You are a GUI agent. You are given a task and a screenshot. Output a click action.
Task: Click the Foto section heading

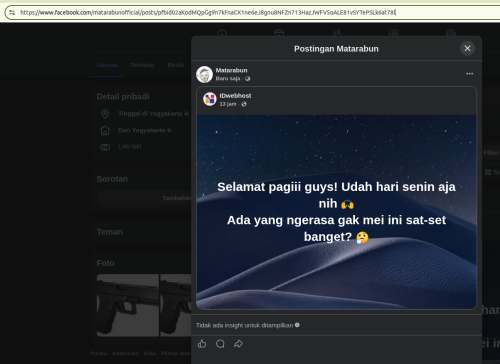pyautogui.click(x=105, y=263)
